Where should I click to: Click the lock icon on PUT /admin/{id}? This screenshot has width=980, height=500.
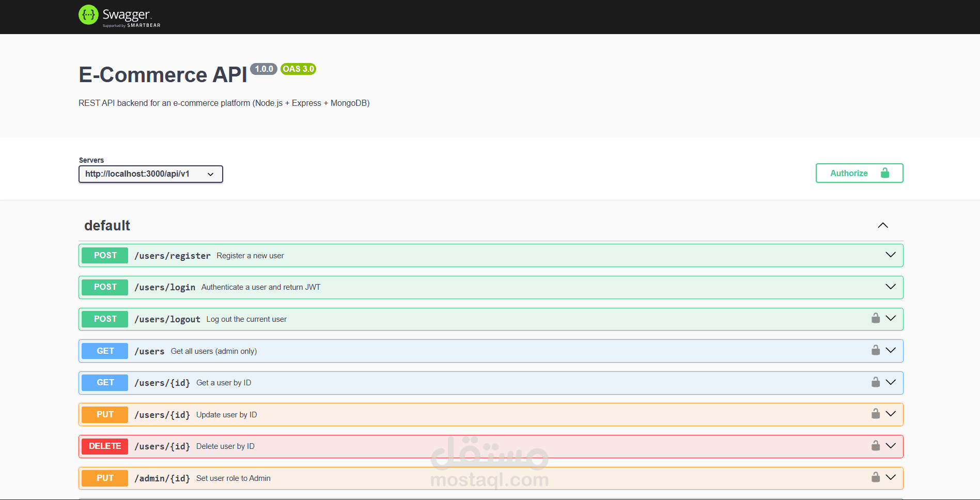(x=875, y=477)
